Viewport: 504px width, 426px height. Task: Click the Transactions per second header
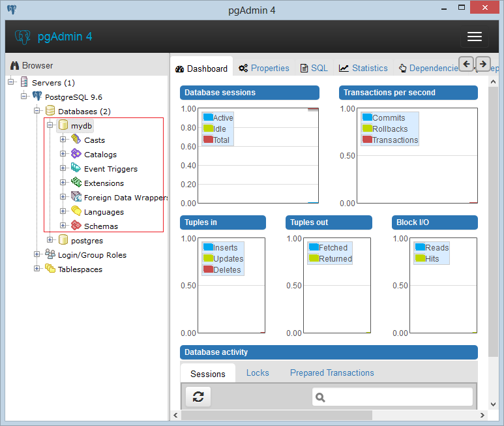(x=408, y=93)
